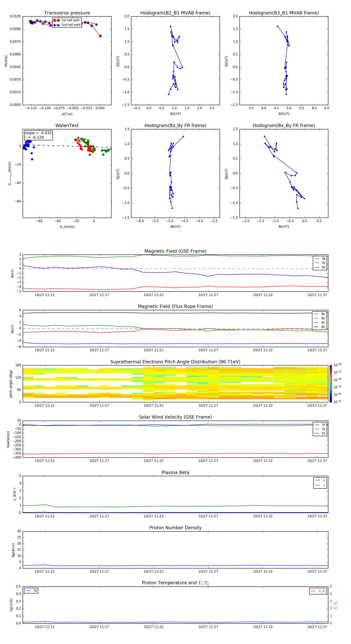
Task: Click the "Plasma Beta" plot title
Action: coord(175,472)
